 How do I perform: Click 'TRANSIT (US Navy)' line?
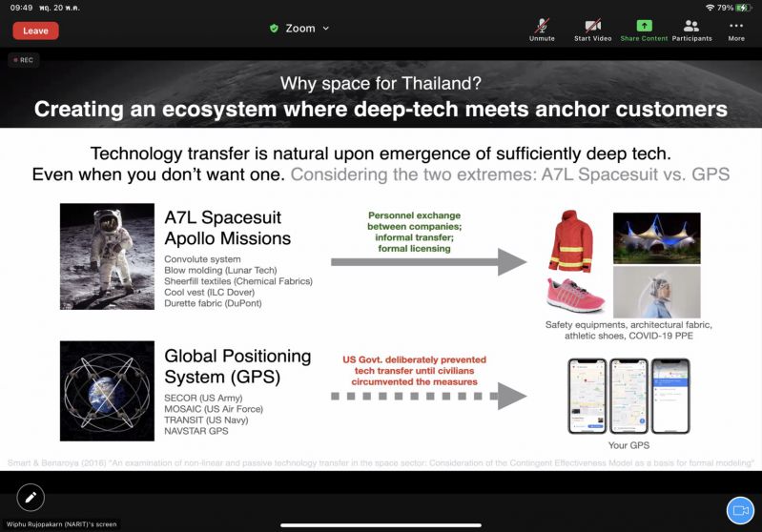206,419
